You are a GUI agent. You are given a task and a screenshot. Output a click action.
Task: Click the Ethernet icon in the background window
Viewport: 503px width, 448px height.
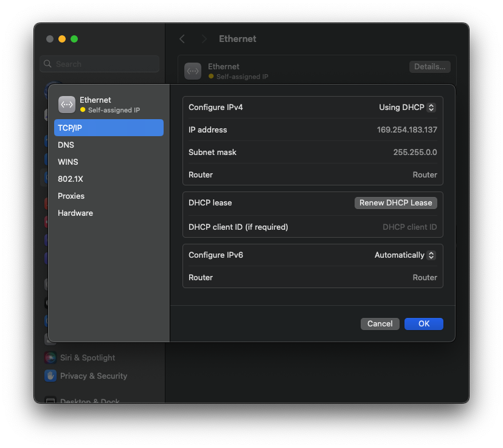(193, 71)
